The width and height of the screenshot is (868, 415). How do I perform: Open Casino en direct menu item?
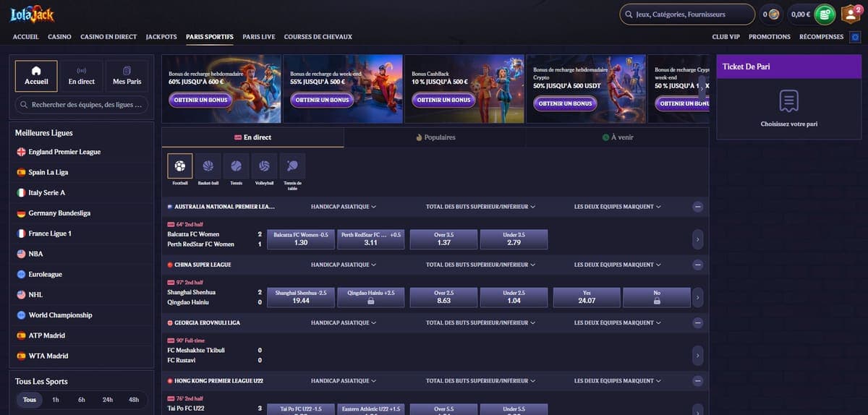pos(109,37)
